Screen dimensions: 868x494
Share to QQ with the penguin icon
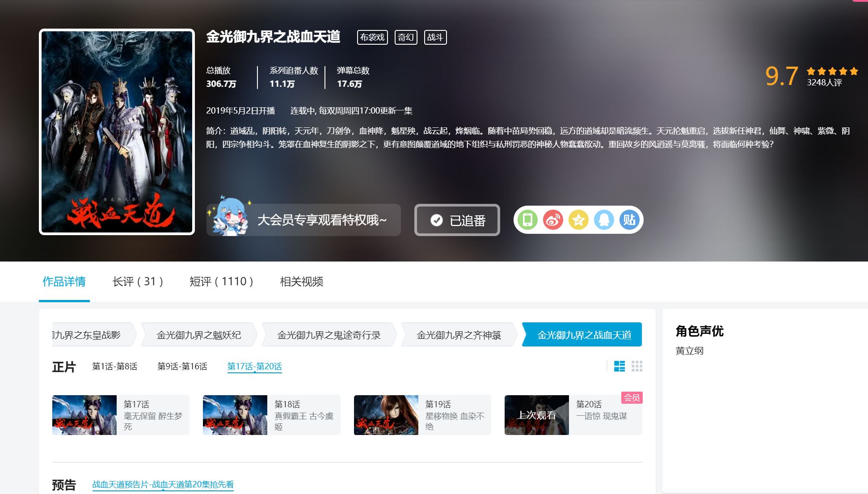604,220
